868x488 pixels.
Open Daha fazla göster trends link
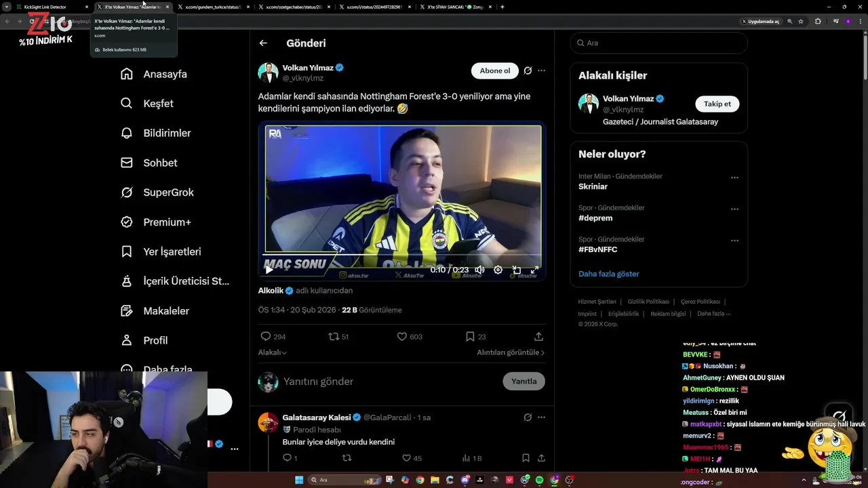pyautogui.click(x=608, y=274)
